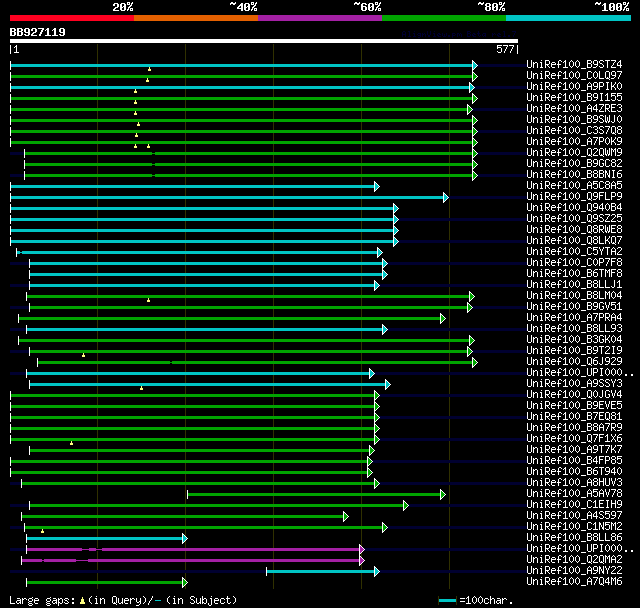Click the UniRef100_B8LM04 label
Viewport: 640px width, 608px height.
tap(574, 296)
